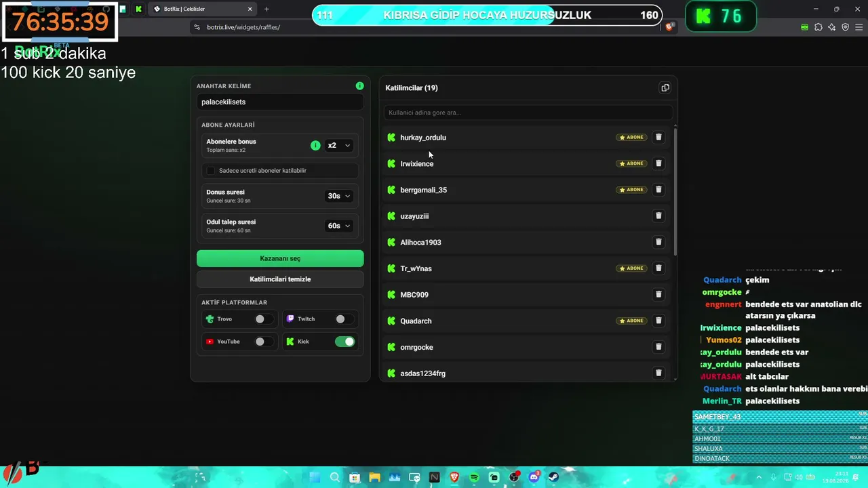Open browser extensions puzzle icon
868x488 pixels.
818,27
